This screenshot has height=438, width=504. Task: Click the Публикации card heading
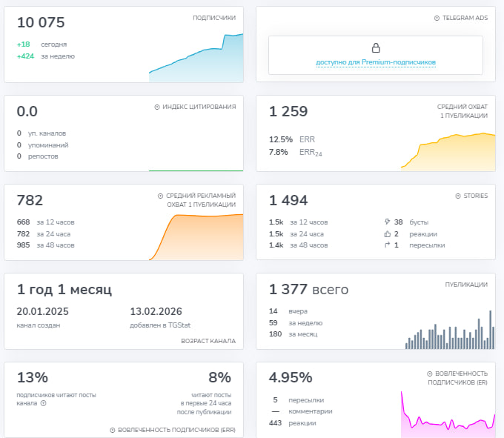click(x=466, y=285)
